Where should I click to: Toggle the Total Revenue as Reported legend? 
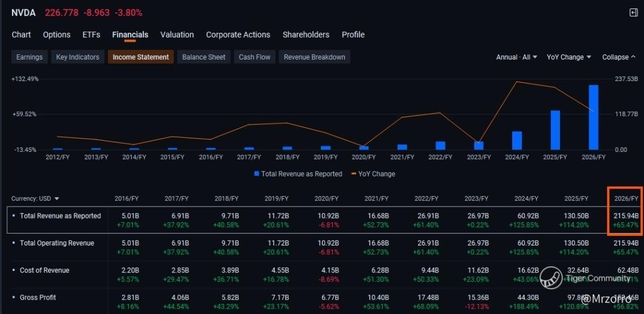pyautogui.click(x=298, y=174)
